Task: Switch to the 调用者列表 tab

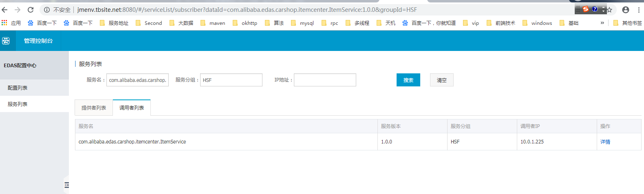Action: [x=132, y=108]
